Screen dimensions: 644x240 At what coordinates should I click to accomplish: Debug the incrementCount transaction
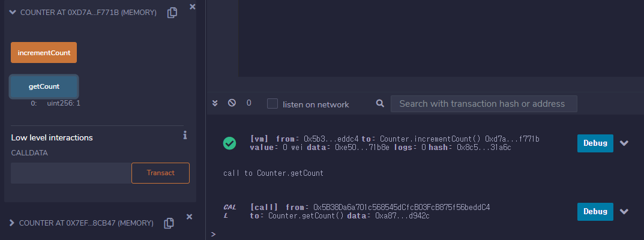(595, 143)
